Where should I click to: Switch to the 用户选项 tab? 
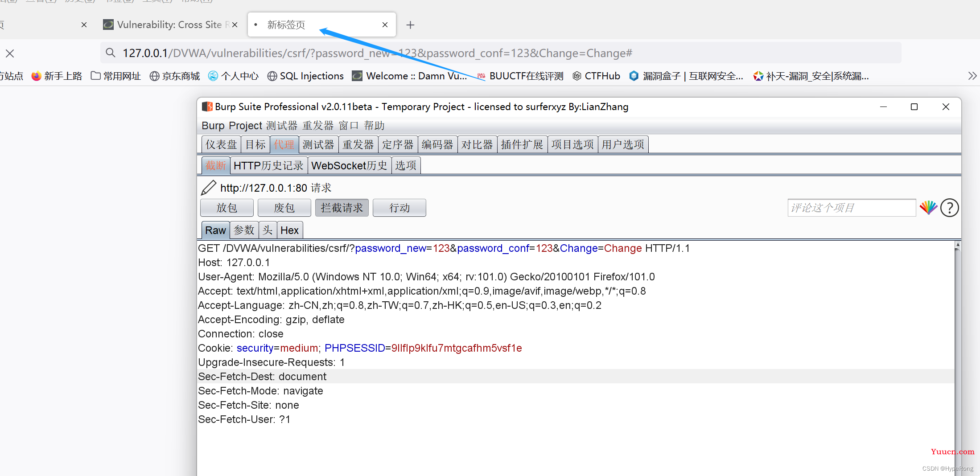click(623, 144)
